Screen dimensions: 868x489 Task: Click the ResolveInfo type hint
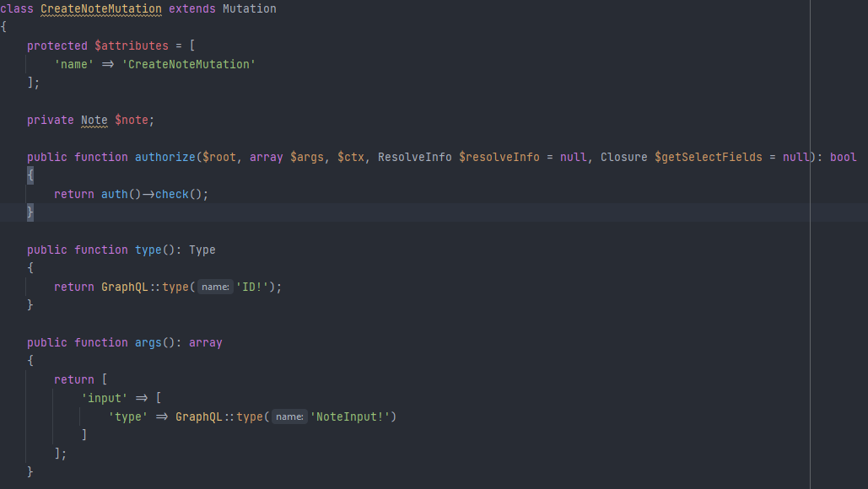tap(415, 157)
